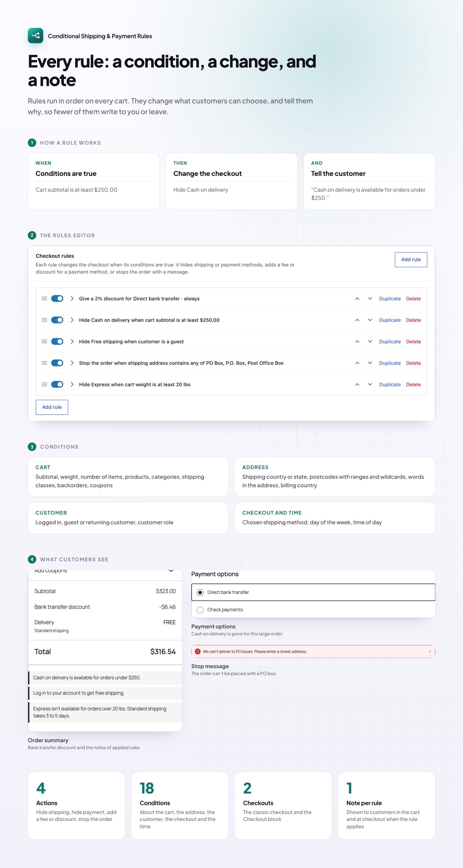
Task: Click the Add rule button below the rules list
Action: click(52, 407)
